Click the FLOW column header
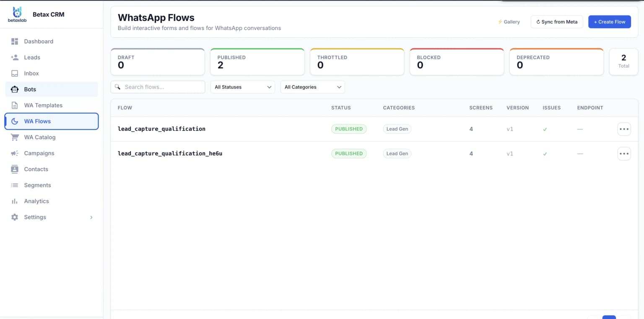 tap(125, 108)
